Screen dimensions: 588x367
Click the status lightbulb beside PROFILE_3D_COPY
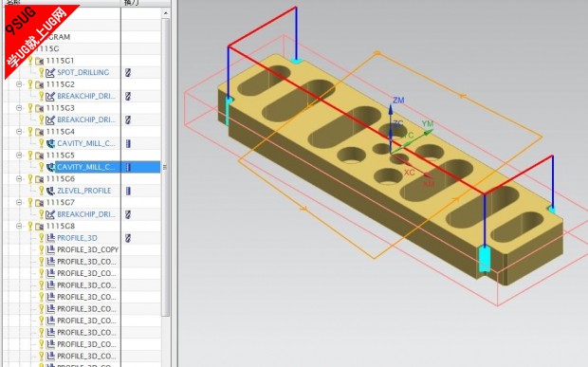point(41,249)
